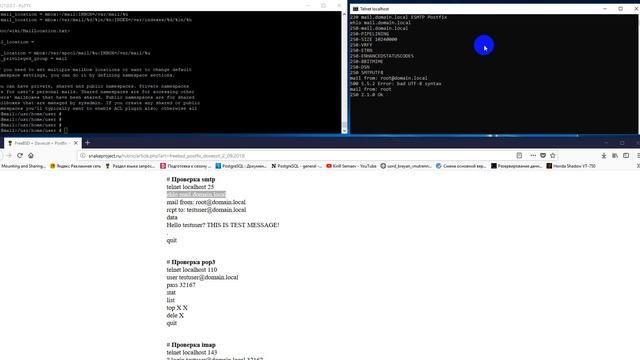The image size is (640, 360).
Task: Bookmark this page with star icon
Action: (553, 156)
